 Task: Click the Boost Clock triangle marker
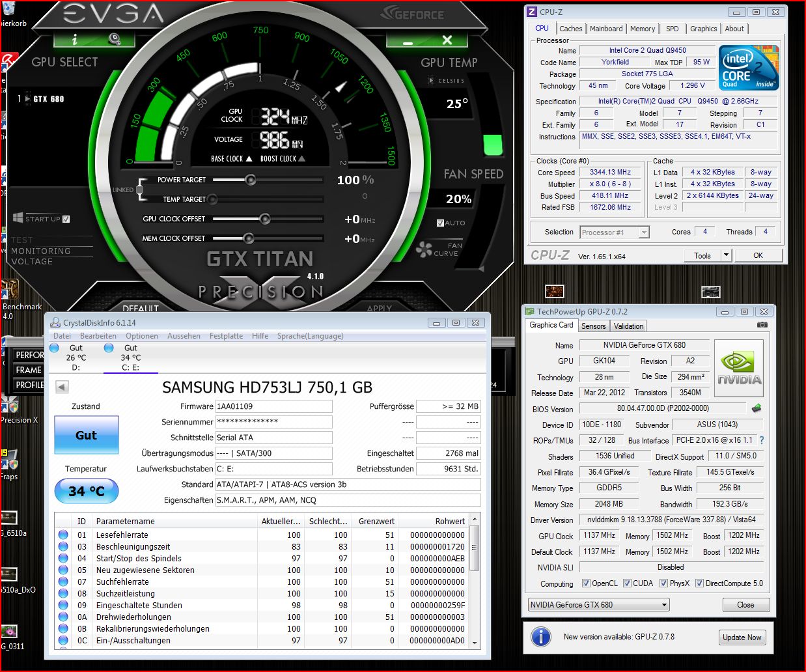click(x=301, y=158)
